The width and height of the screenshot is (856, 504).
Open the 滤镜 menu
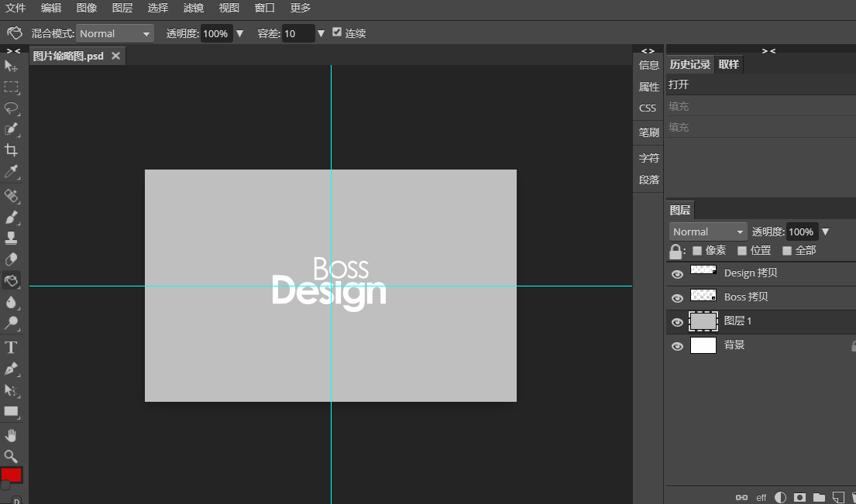194,8
